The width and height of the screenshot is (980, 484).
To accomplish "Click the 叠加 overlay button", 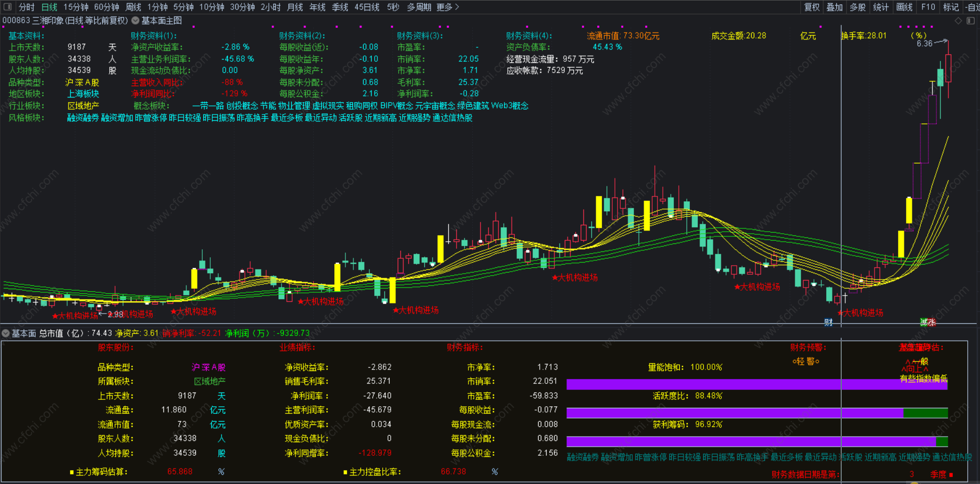I will (x=835, y=7).
